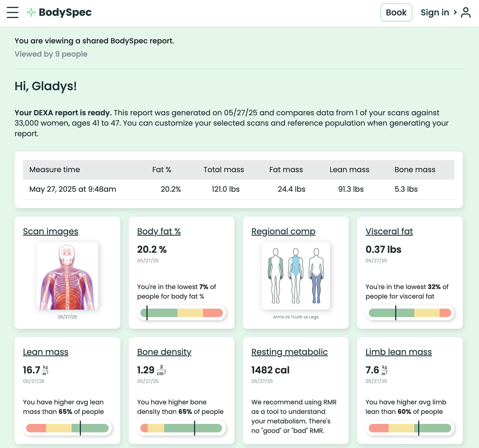Open the Regional comp link
Screen dimensions: 479x448
[x=283, y=232]
